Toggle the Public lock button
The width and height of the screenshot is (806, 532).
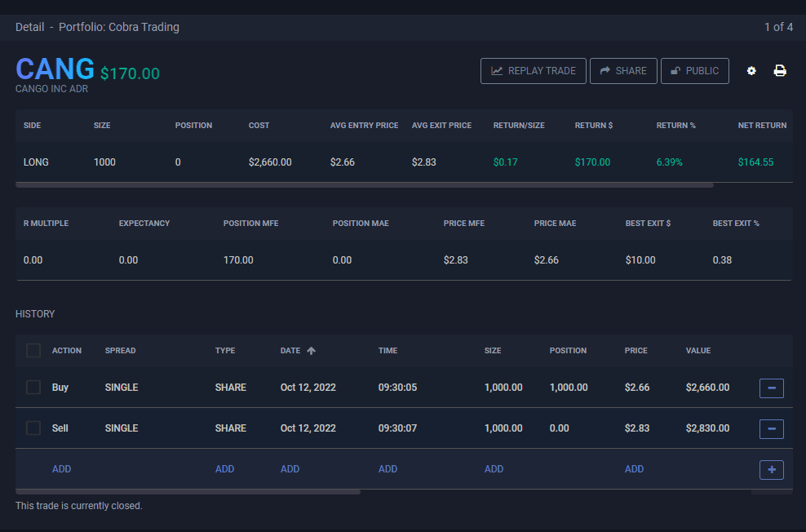pos(694,71)
